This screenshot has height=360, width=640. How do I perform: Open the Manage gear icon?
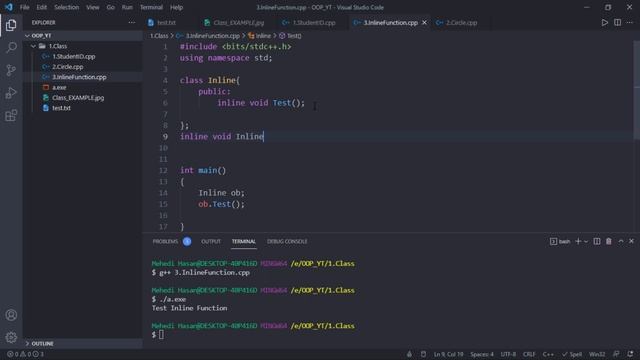(11, 337)
